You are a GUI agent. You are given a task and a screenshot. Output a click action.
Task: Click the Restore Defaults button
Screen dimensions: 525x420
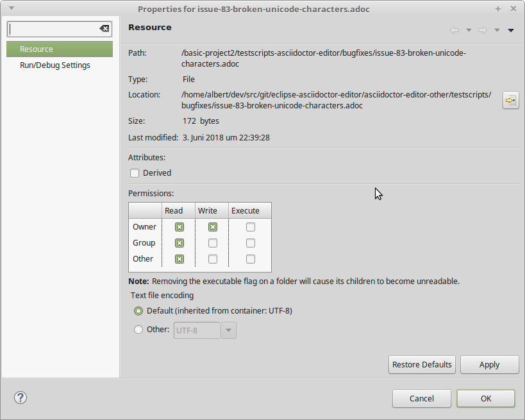422,364
